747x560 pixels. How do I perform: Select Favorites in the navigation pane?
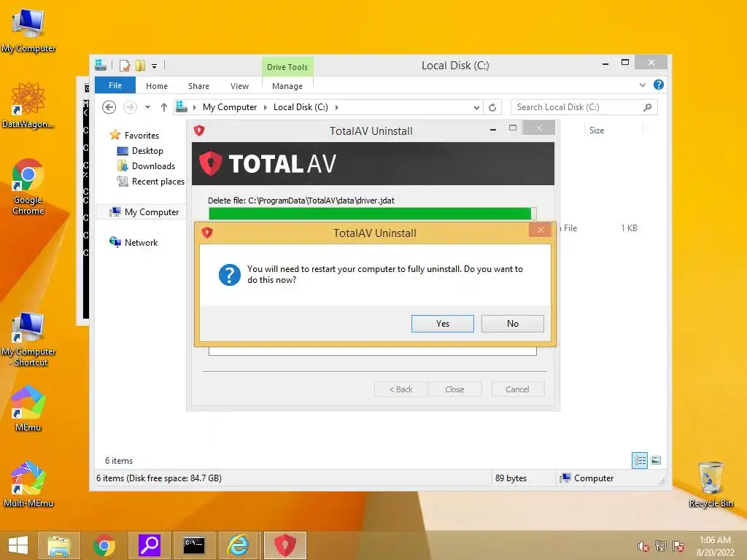(x=142, y=135)
